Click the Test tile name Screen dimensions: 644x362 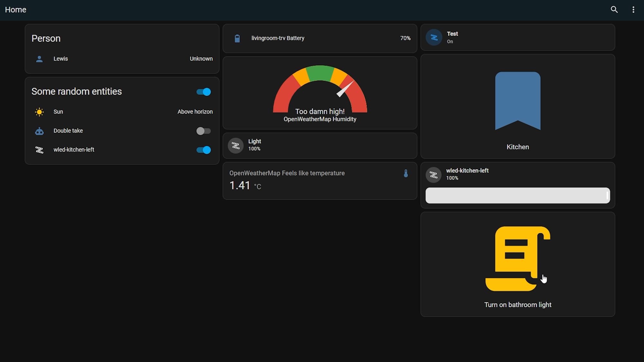click(452, 34)
